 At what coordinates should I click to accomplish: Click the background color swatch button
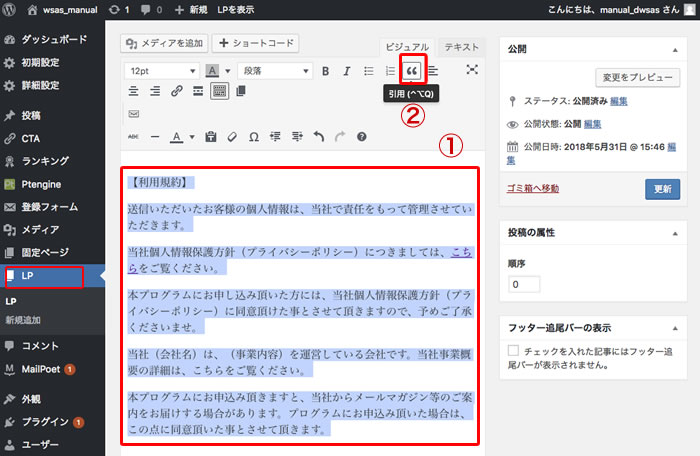tap(213, 71)
